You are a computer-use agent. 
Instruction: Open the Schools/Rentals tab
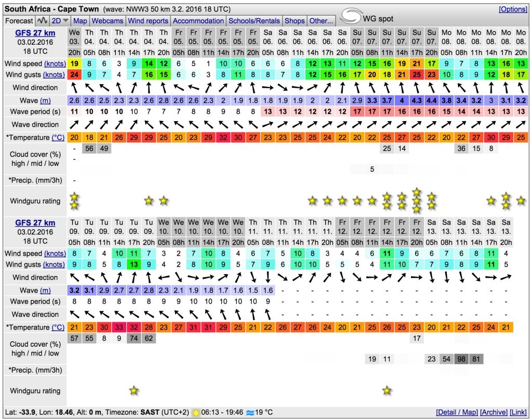click(255, 21)
